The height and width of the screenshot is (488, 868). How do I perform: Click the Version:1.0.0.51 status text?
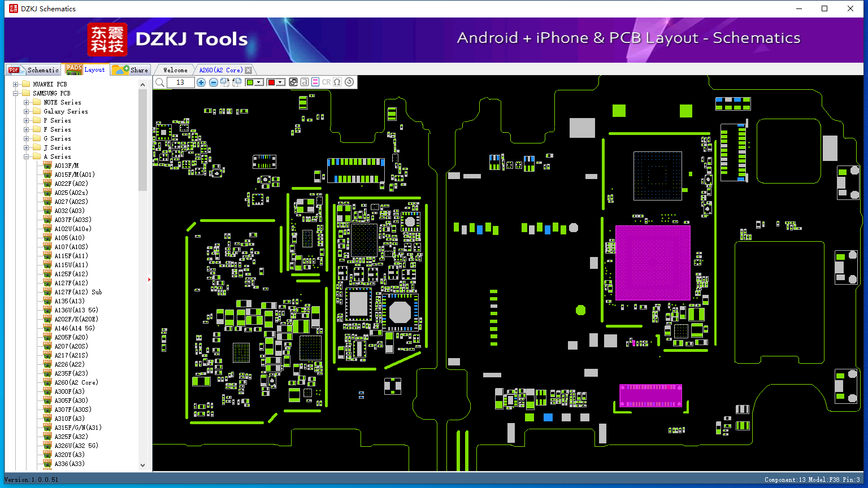pos(31,480)
